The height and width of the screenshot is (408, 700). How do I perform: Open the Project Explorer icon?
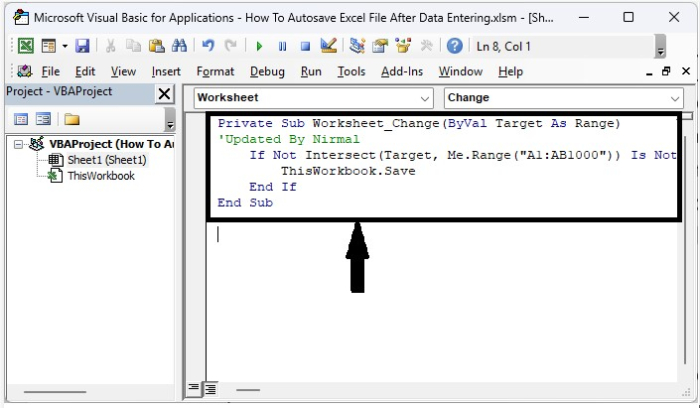pos(357,46)
